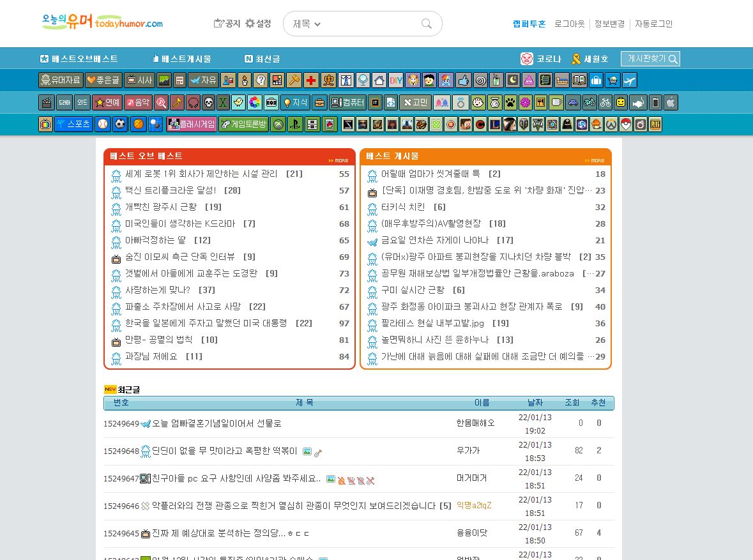This screenshot has width=753, height=560.
Task: Open the science flask board icon
Action: tap(228, 80)
